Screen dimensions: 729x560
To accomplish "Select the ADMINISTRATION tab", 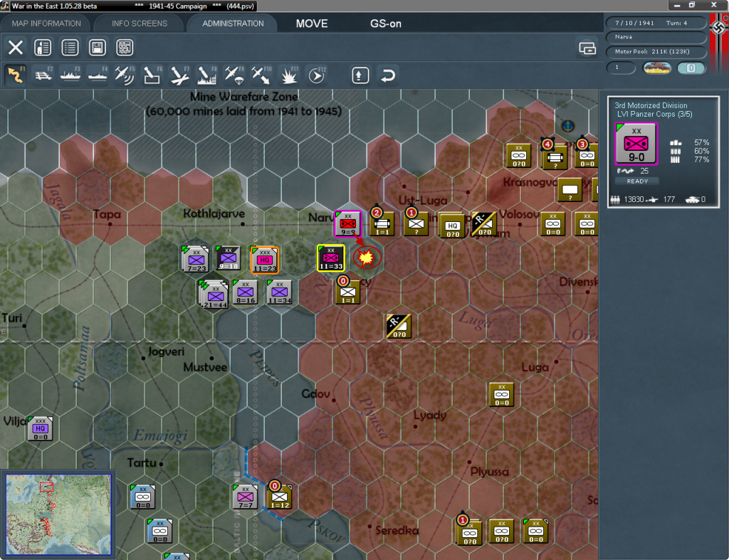I will 233,23.
